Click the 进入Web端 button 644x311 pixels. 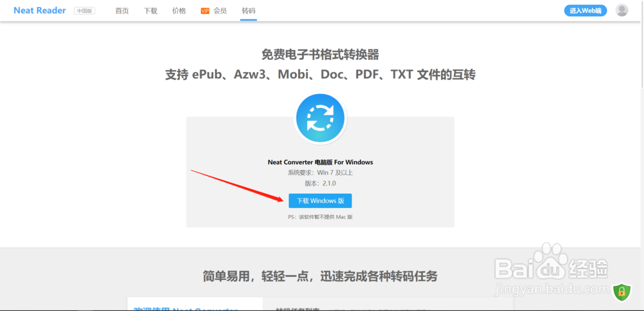585,11
